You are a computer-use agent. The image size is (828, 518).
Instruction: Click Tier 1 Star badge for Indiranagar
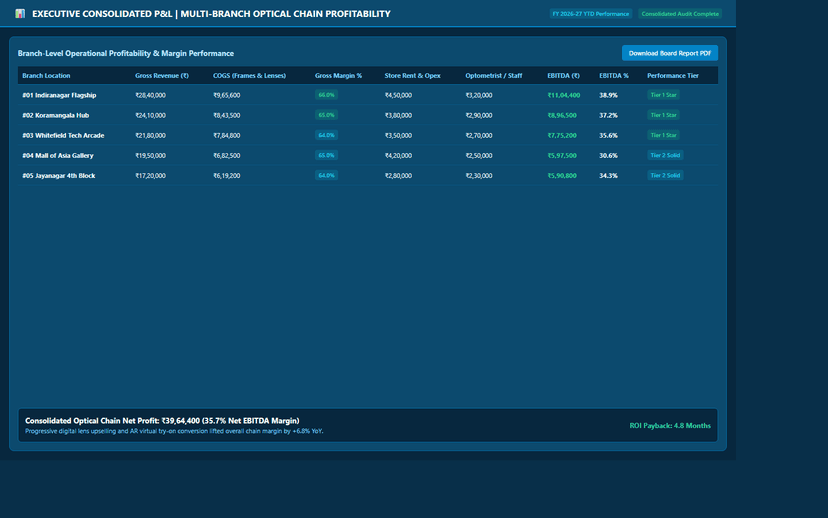pyautogui.click(x=663, y=95)
